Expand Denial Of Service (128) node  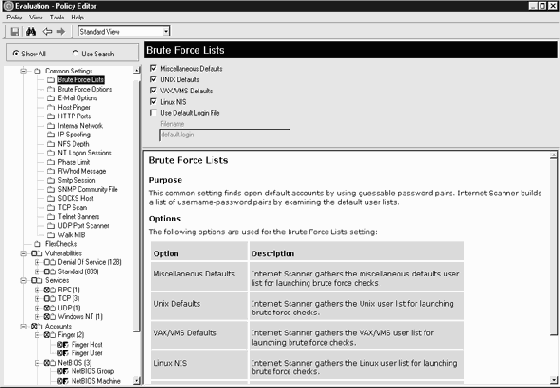[x=37, y=262]
